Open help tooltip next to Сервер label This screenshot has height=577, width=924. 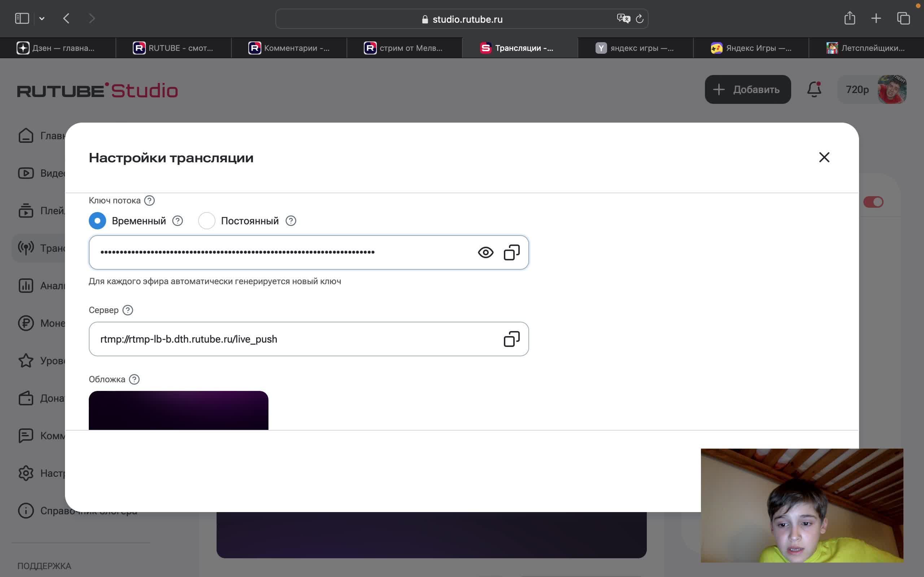click(x=127, y=310)
